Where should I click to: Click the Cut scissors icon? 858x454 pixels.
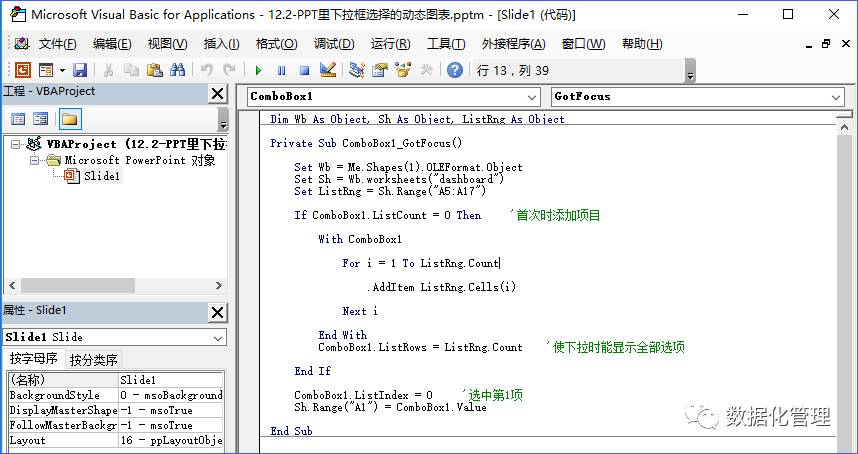click(x=108, y=70)
